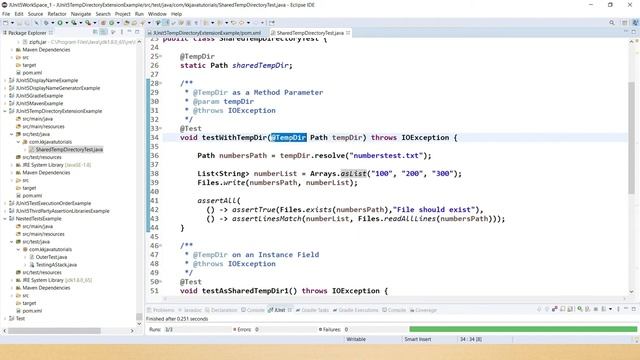Open the Navigate menu
640x360 pixels.
[x=81, y=14]
